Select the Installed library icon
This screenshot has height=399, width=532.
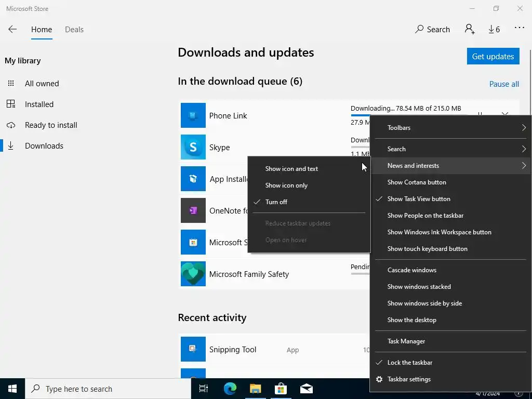(11, 104)
